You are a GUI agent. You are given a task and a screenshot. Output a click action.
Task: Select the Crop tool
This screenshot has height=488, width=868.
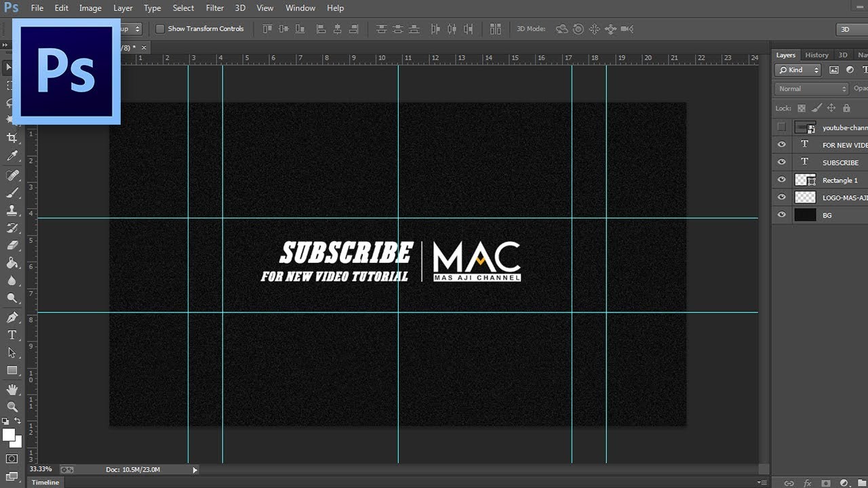pos(12,138)
